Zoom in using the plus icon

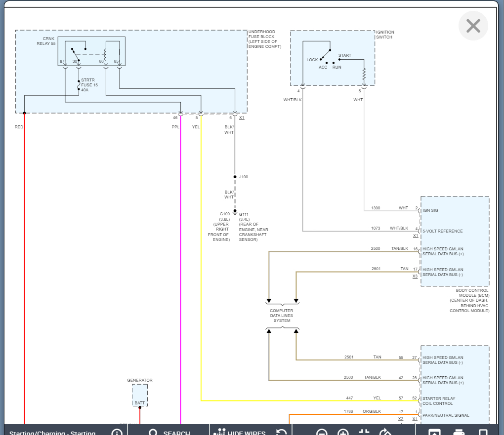[x=343, y=433]
